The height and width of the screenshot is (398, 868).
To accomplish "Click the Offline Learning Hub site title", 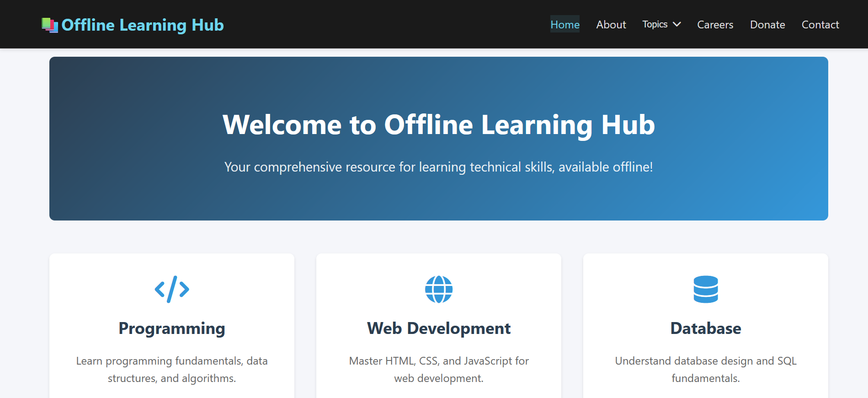I will coord(143,25).
